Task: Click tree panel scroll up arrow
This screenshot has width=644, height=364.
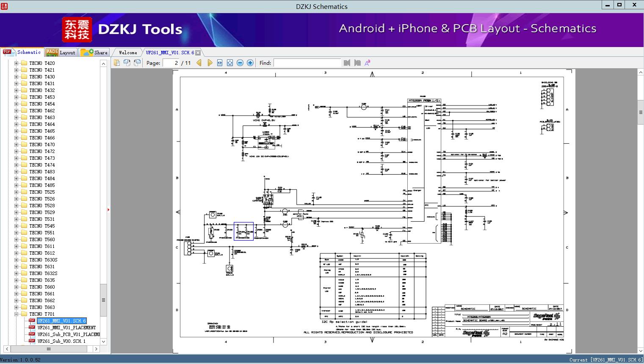Action: coord(104,63)
